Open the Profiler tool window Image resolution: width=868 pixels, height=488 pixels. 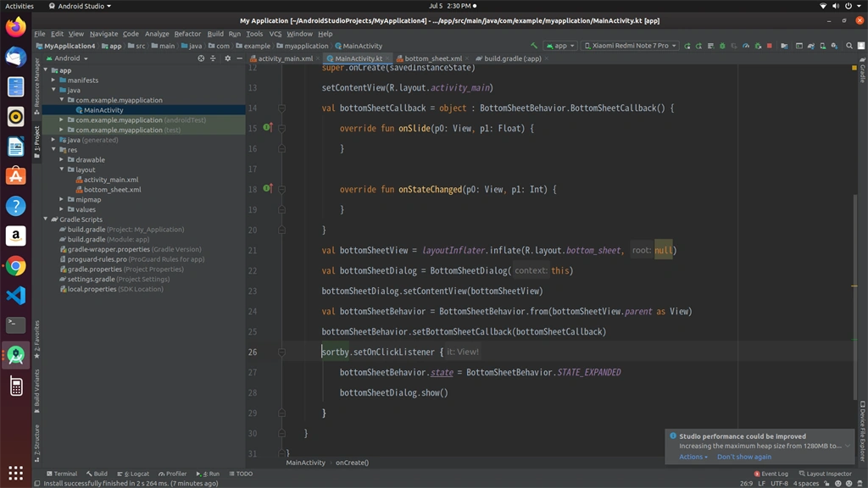[x=172, y=474]
